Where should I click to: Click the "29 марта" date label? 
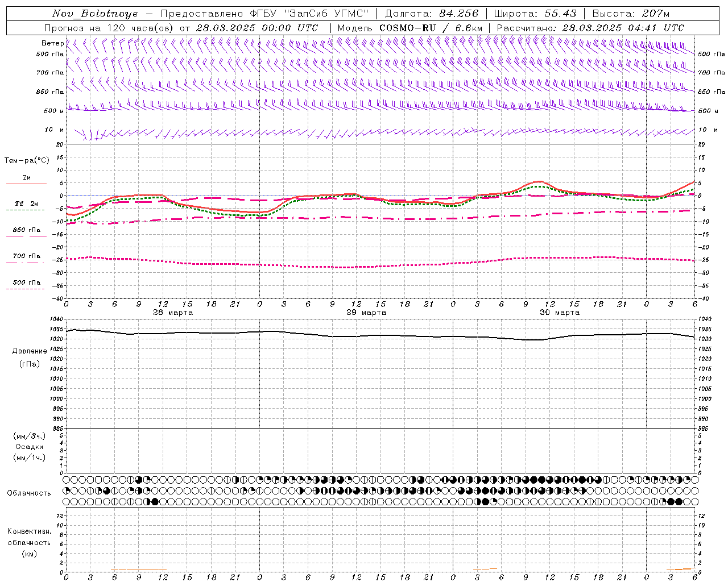[366, 313]
